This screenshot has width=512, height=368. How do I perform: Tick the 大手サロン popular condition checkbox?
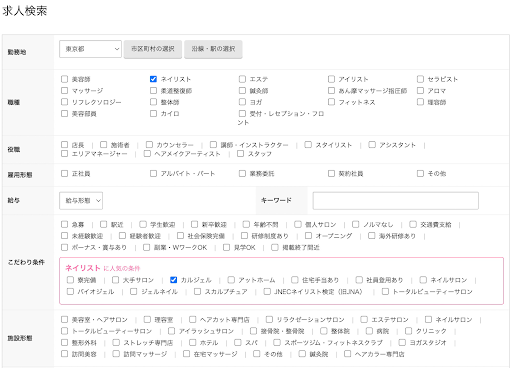(115, 280)
